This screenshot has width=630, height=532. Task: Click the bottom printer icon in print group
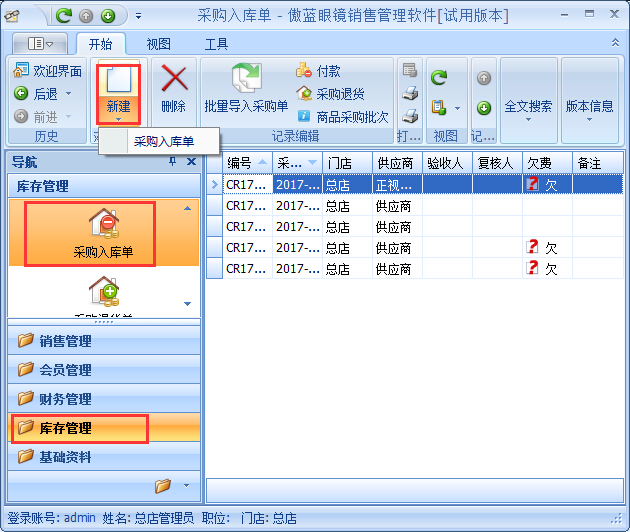tap(410, 116)
